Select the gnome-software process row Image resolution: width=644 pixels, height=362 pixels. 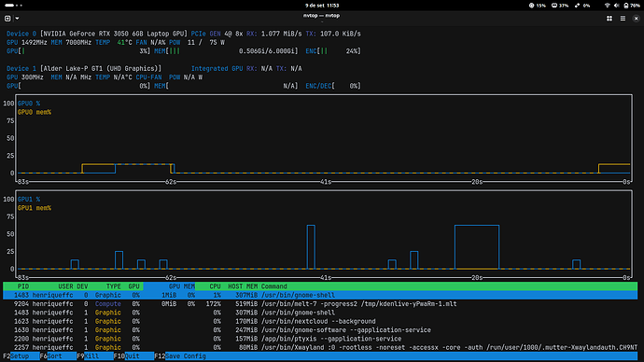(x=320, y=330)
